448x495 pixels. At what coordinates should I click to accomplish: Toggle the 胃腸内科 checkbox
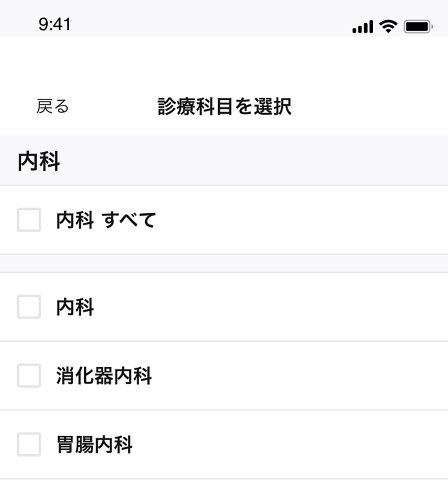(29, 444)
